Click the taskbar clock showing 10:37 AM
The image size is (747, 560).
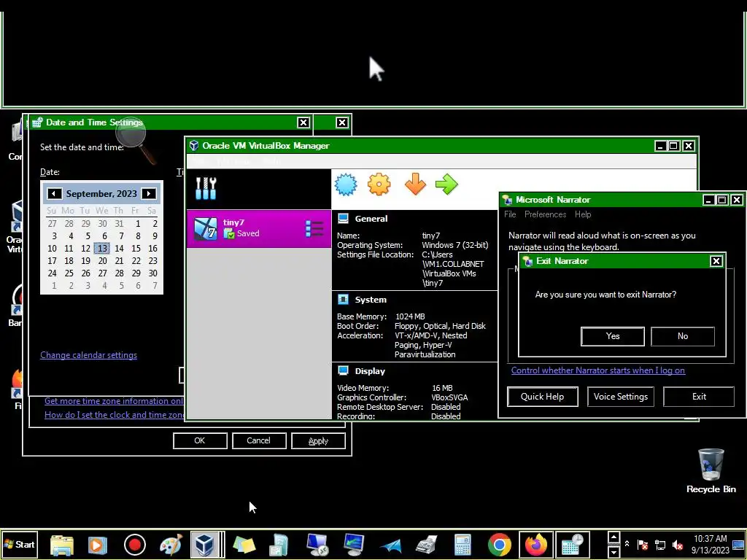click(x=711, y=544)
